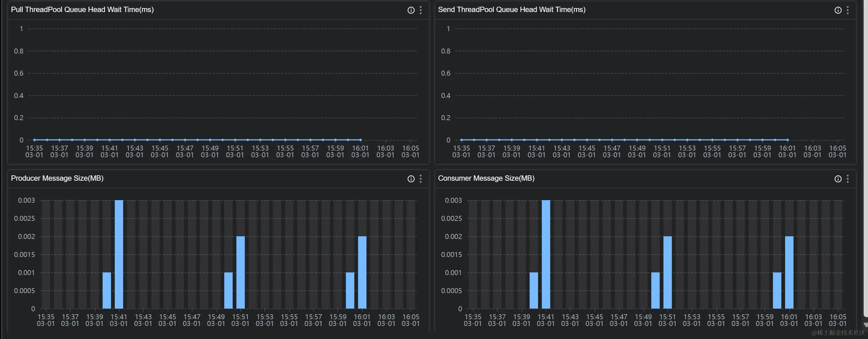
Task: Click tallest 15:41 bar in Consumer chart
Action: coord(546,254)
